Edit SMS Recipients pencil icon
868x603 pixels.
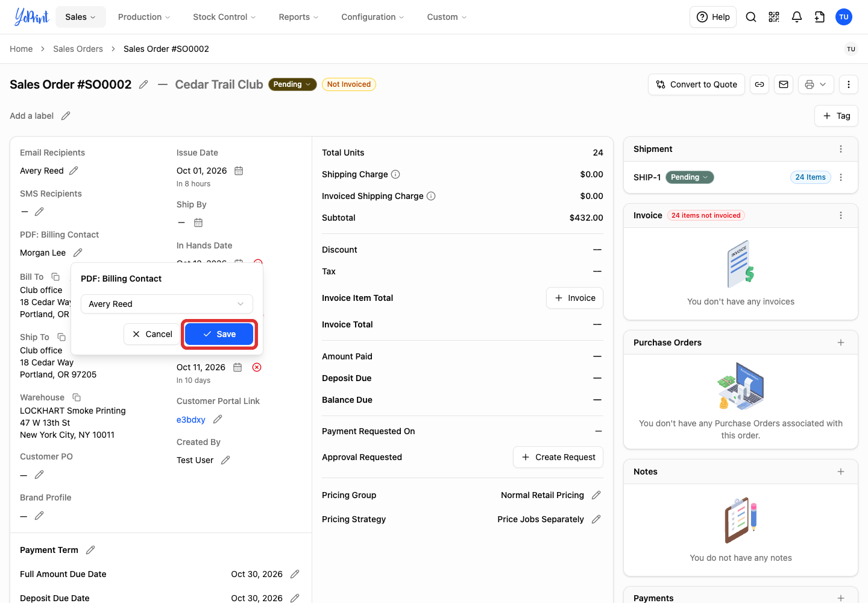pyautogui.click(x=39, y=212)
